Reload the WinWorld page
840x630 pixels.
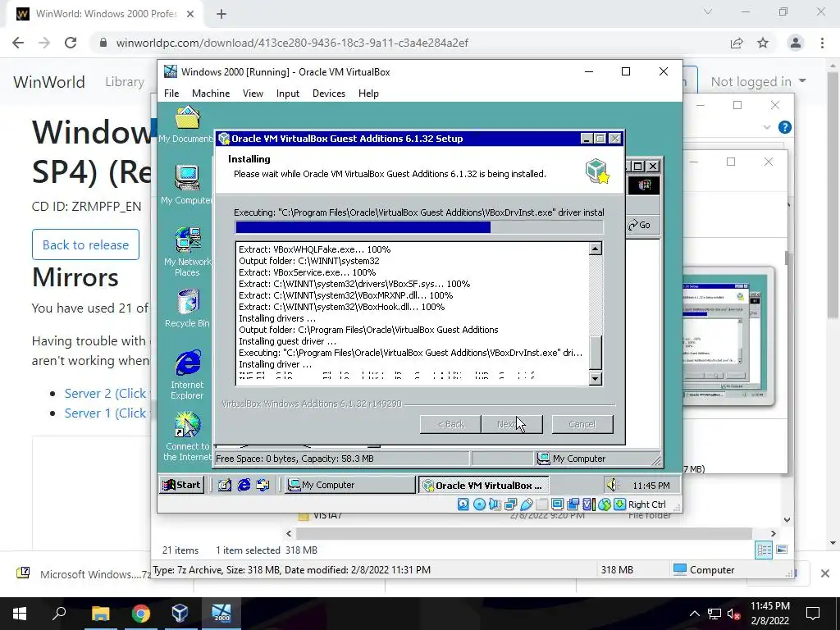pos(71,43)
